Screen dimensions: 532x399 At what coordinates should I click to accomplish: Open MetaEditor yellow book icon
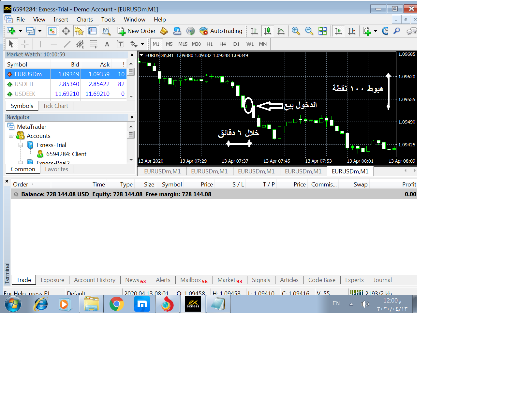point(164,31)
